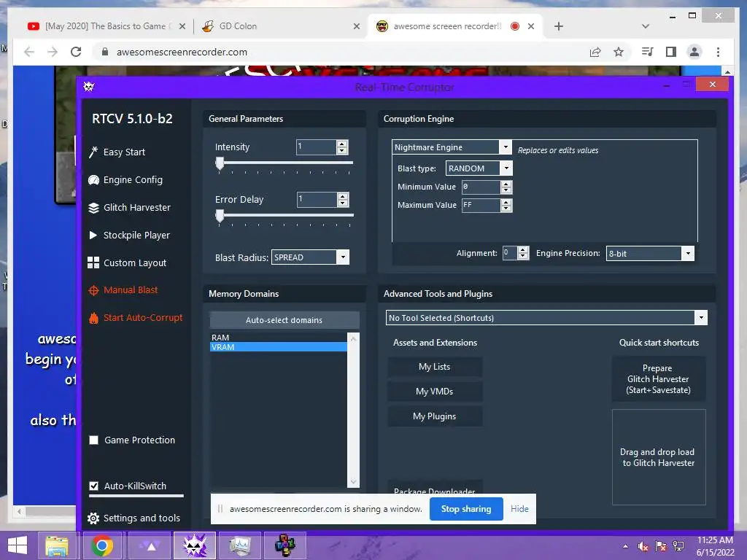This screenshot has width=747, height=560.
Task: Go forward in Chrome browser
Action: click(x=53, y=52)
